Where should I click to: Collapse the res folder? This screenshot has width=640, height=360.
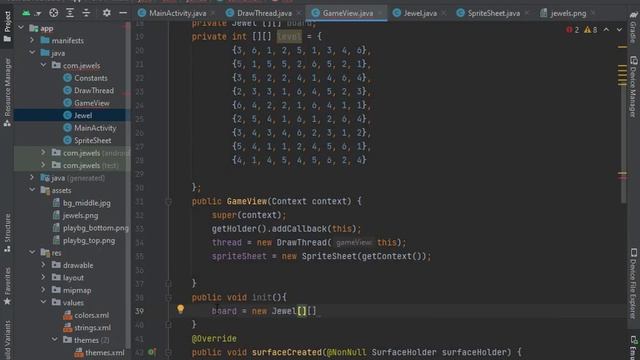[32, 253]
